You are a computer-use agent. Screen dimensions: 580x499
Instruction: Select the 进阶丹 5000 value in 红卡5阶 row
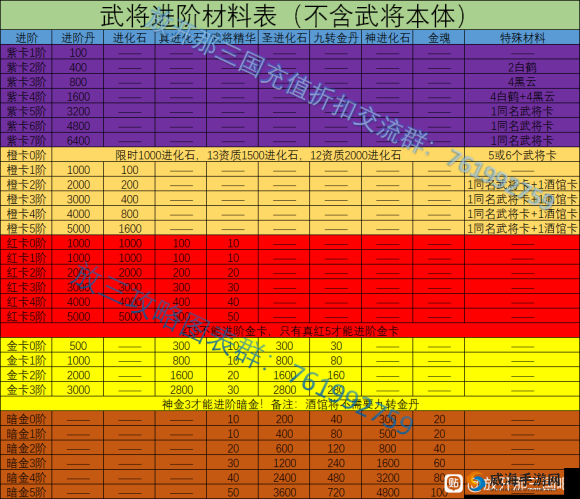point(78,316)
